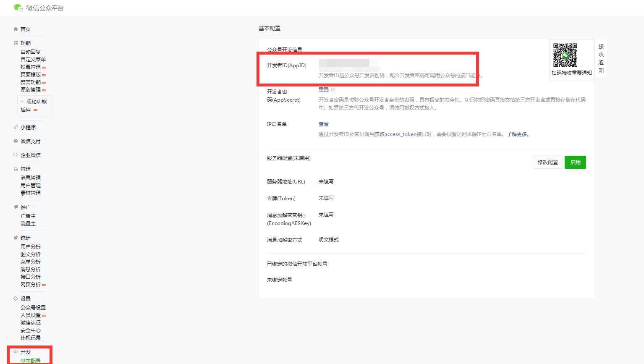Open 菜单分析 under 统计
The width and height of the screenshot is (644, 364).
[x=31, y=262]
